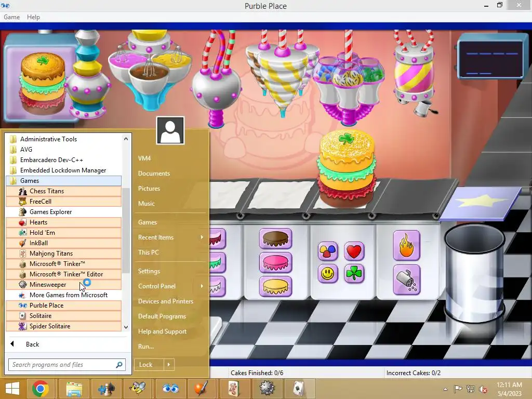This screenshot has width=532, height=399.
Task: Show hidden system tray icons
Action: click(445, 389)
